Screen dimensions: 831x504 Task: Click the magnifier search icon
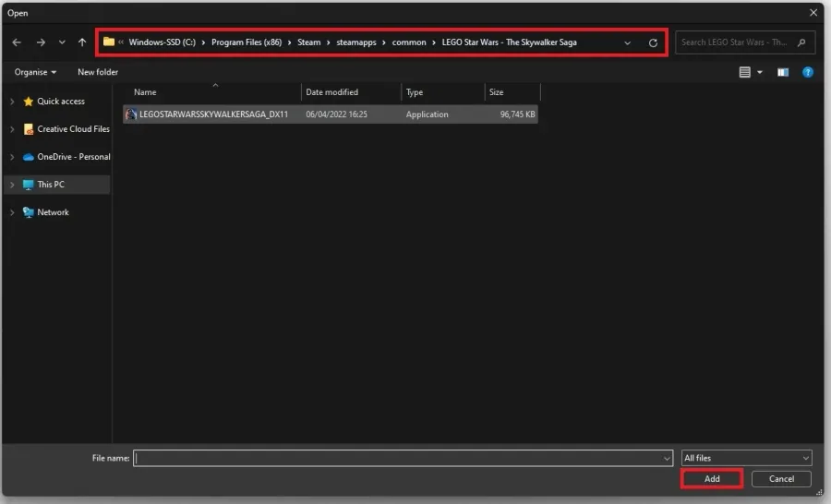tap(801, 42)
